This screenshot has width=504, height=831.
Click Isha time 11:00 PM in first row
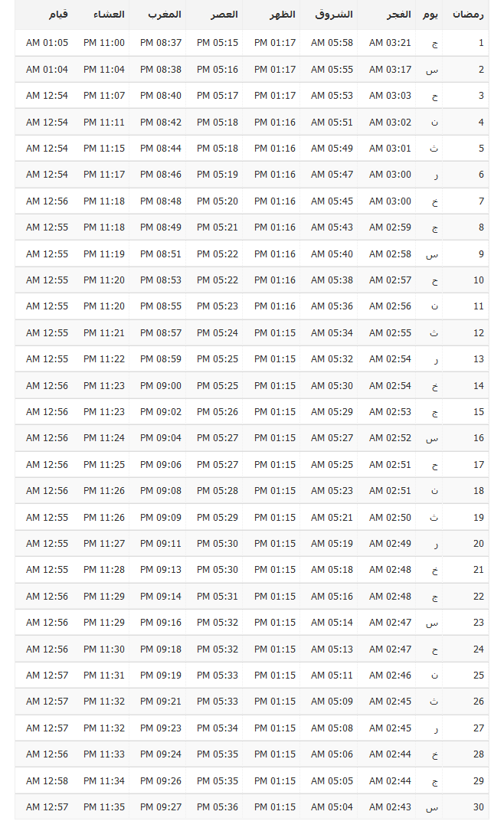coord(103,43)
